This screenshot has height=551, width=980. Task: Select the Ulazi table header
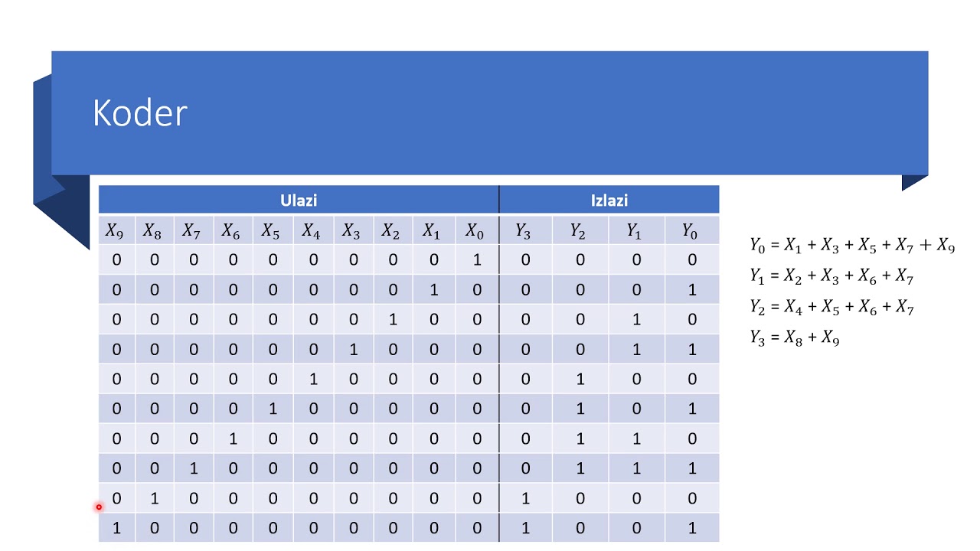(x=299, y=201)
